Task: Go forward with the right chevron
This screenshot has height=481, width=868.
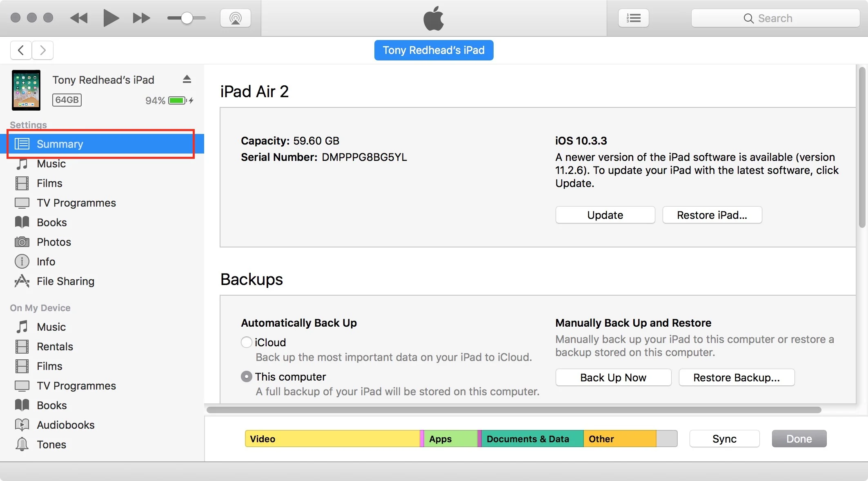Action: pyautogui.click(x=43, y=50)
